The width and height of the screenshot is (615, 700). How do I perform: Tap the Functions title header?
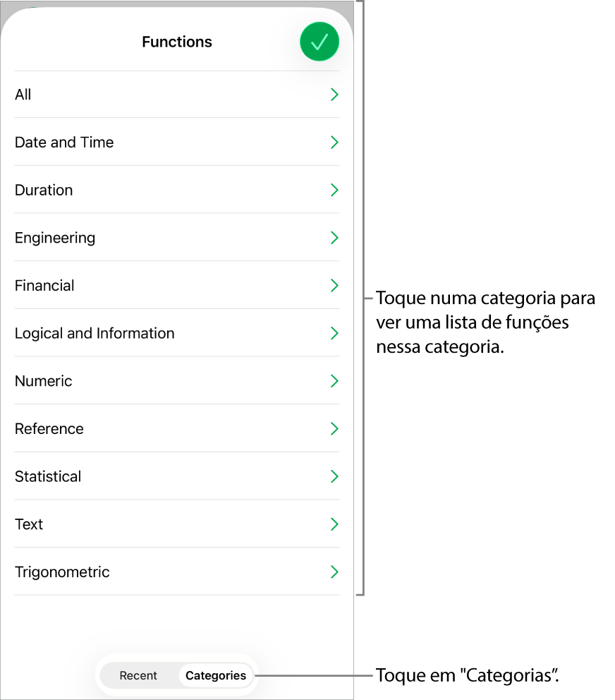[176, 42]
